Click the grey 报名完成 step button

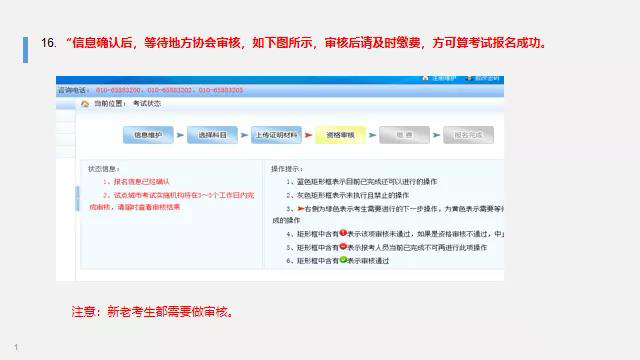(469, 135)
